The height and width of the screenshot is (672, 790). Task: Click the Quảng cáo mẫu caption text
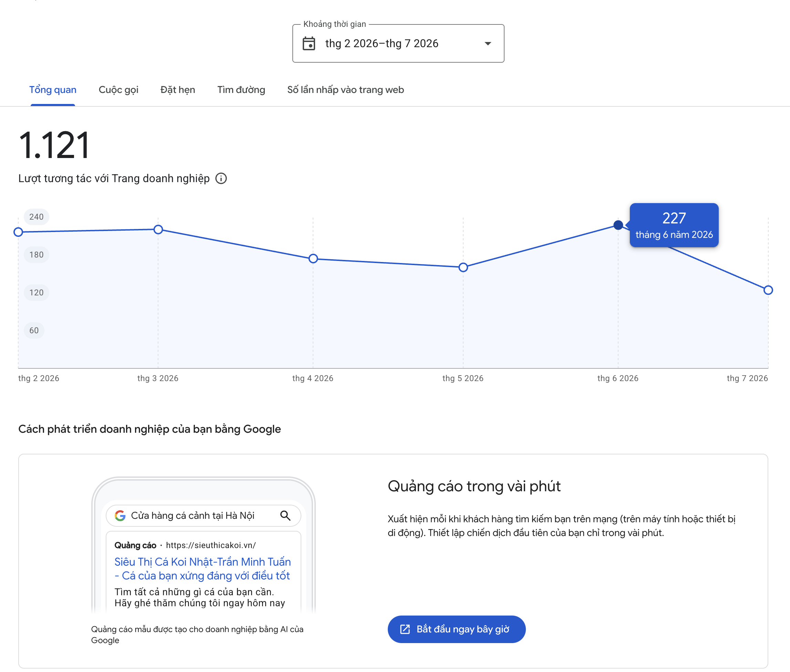coord(197,635)
